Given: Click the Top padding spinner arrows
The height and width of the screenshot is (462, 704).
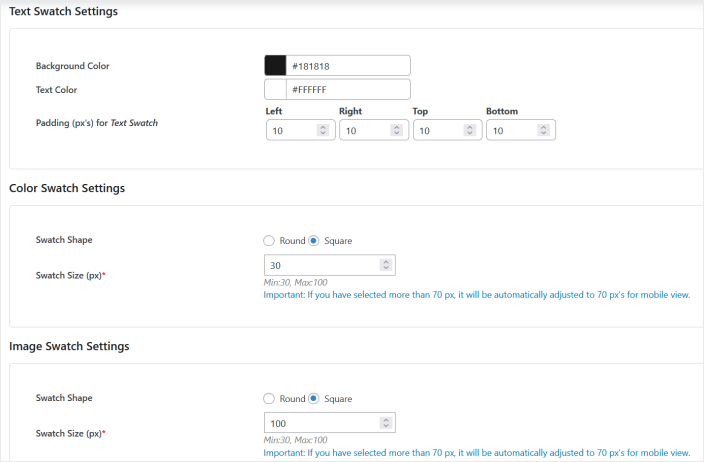Looking at the screenshot, I should [470, 130].
